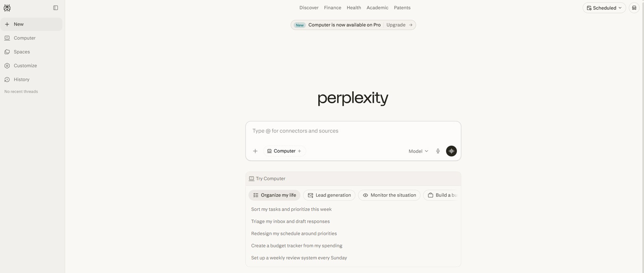Viewport: 644px width, 273px height.
Task: Select the Lead generation suggestion chip
Action: pos(329,195)
